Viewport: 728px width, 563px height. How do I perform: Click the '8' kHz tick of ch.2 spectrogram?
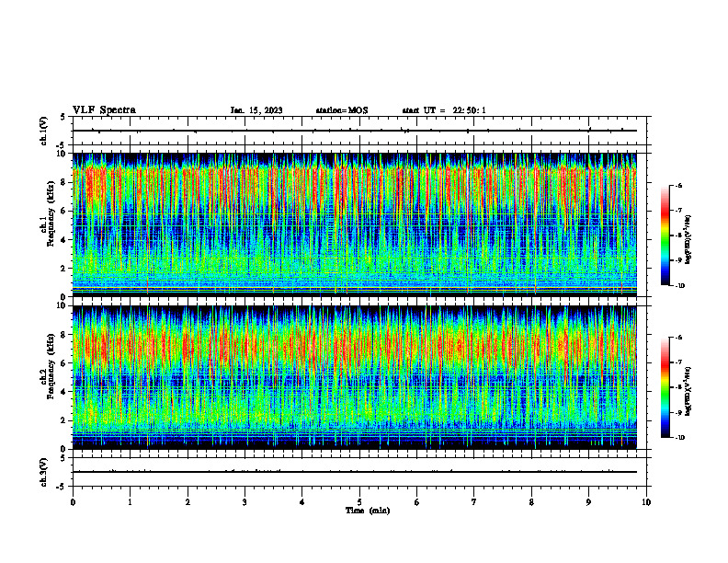click(63, 335)
